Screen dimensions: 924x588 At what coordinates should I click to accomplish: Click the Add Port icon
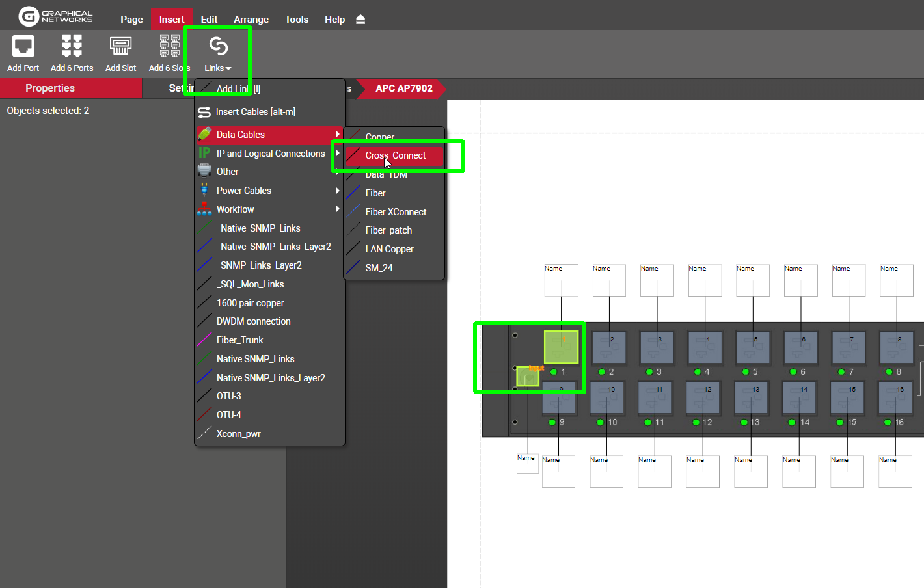(x=23, y=47)
